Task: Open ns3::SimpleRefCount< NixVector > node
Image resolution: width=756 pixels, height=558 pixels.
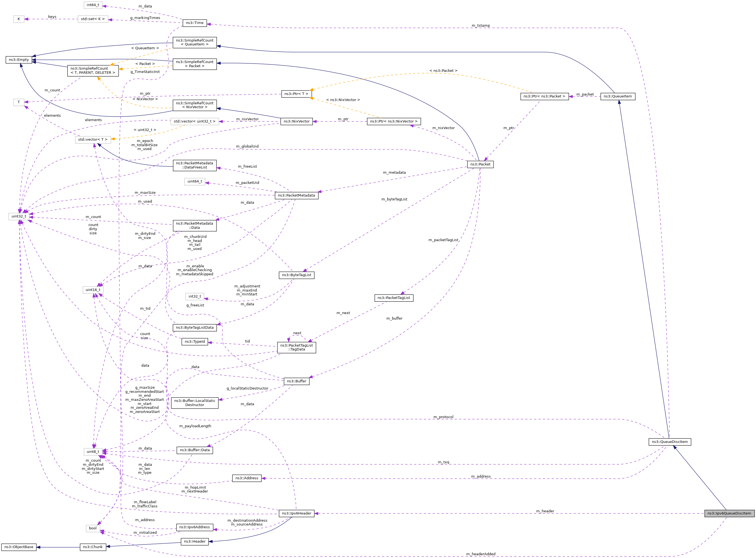Action: tap(194, 105)
